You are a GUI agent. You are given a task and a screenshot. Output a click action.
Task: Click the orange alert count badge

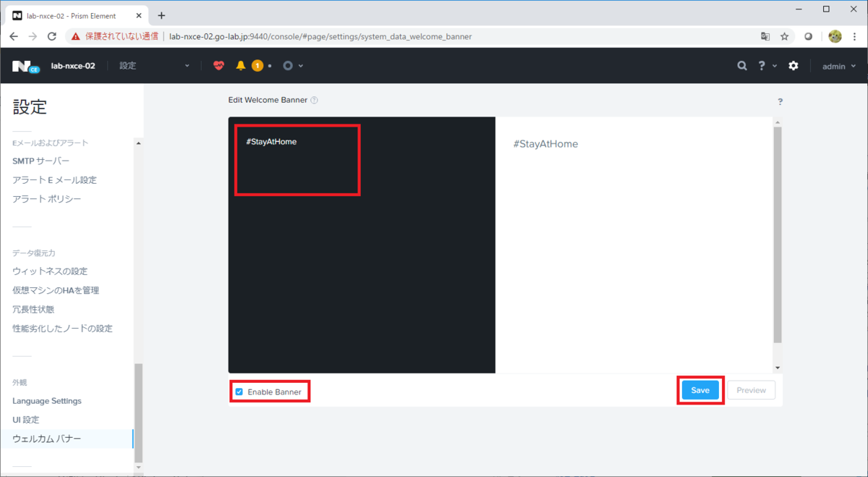[257, 66]
